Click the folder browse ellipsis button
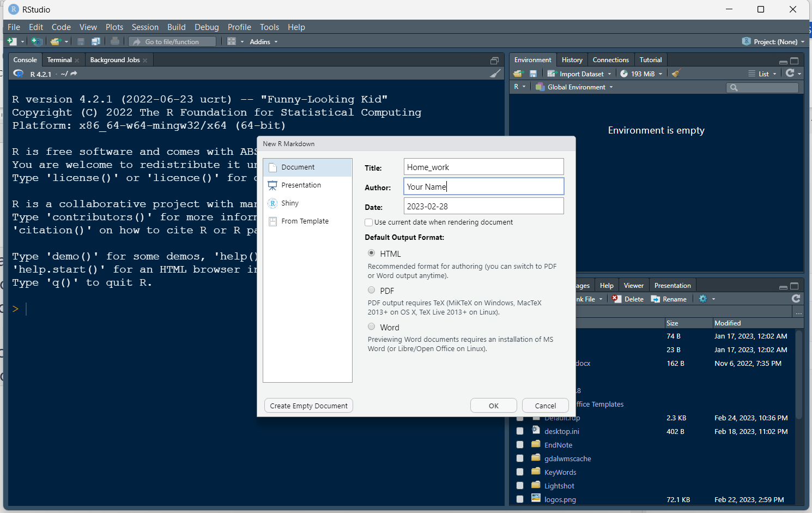 [798, 313]
